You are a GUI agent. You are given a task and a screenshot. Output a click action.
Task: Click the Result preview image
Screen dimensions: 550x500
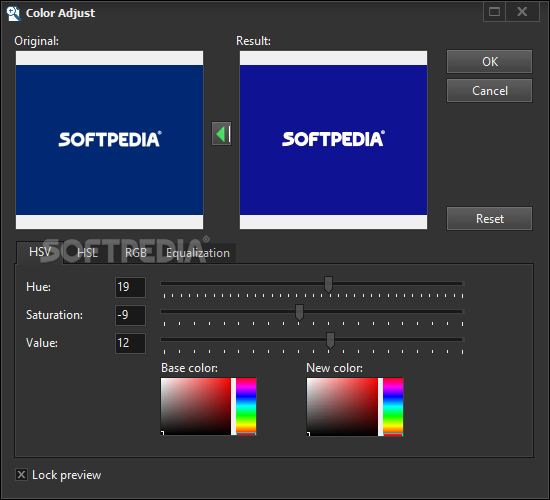(333, 140)
